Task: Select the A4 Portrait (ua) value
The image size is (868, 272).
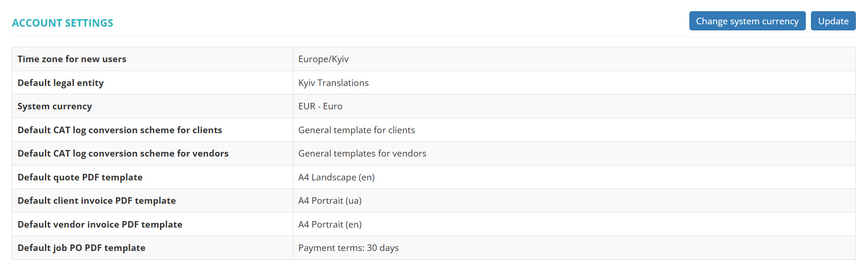Action: pyautogui.click(x=330, y=200)
